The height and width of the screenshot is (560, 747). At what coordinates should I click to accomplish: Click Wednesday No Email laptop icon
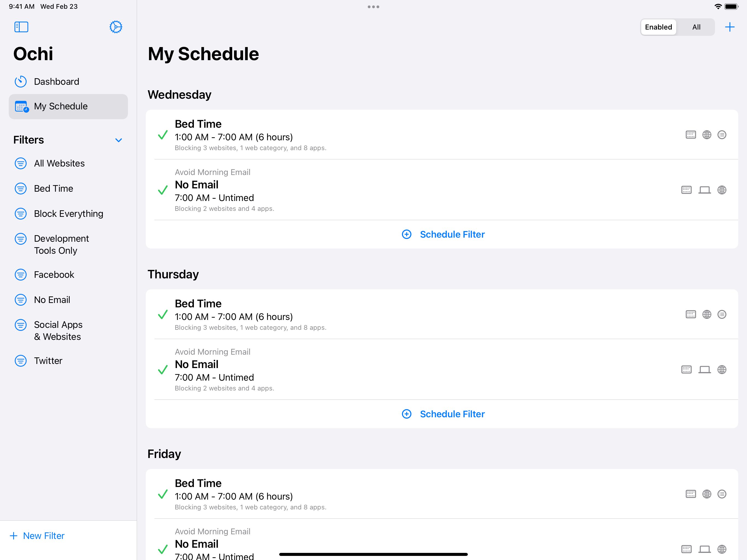(x=704, y=190)
